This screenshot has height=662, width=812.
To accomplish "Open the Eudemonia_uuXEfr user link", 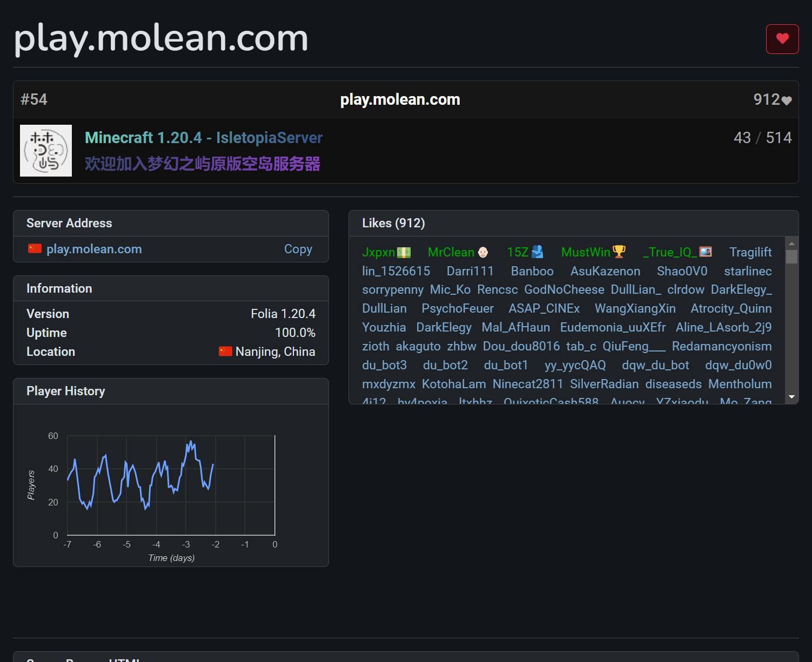I will click(613, 327).
